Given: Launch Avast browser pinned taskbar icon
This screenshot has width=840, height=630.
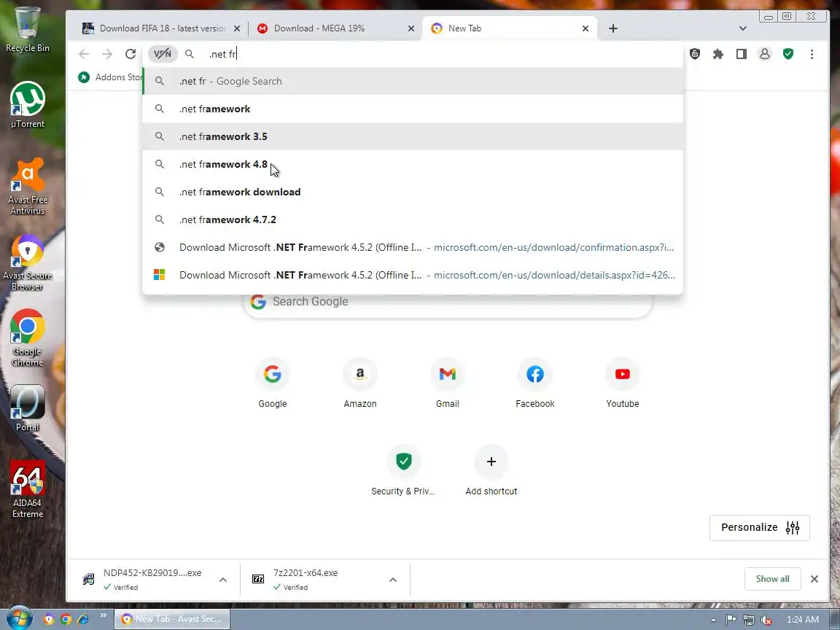Looking at the screenshot, I should click(49, 619).
